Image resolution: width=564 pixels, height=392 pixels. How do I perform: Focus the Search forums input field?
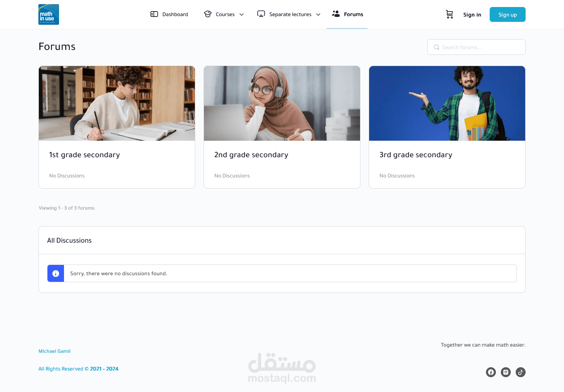click(x=476, y=47)
